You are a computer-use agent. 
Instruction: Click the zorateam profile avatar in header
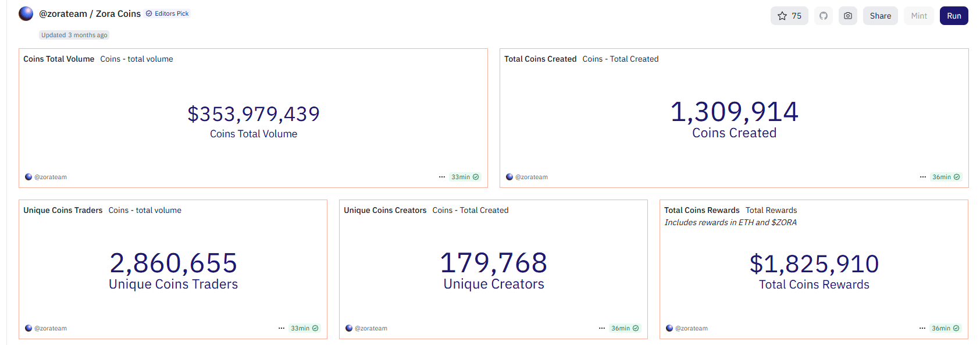pos(26,13)
